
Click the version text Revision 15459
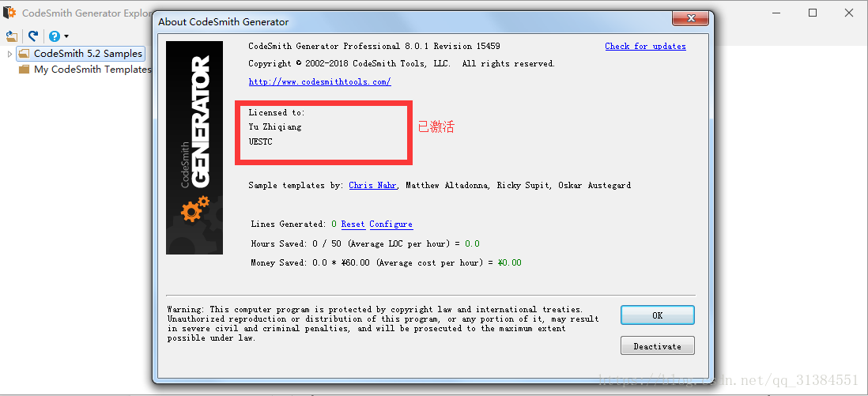466,46
